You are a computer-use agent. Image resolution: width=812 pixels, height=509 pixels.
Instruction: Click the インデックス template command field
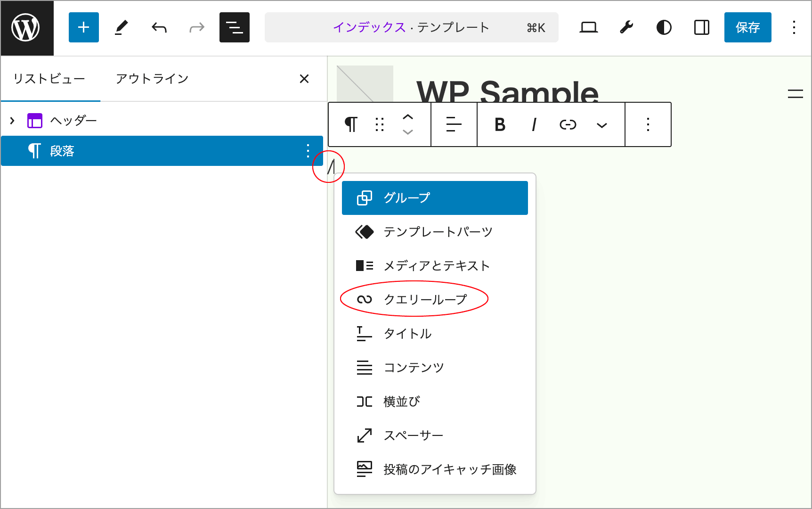click(x=411, y=28)
